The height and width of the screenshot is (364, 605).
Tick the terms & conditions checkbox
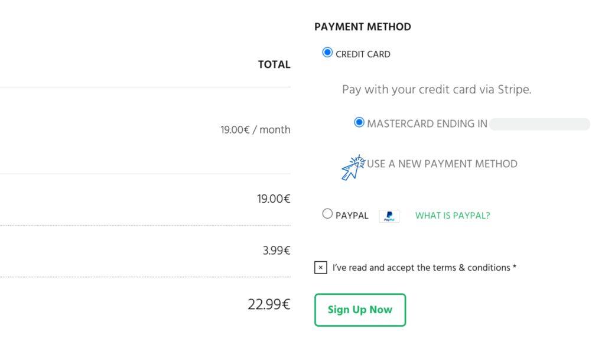point(320,268)
